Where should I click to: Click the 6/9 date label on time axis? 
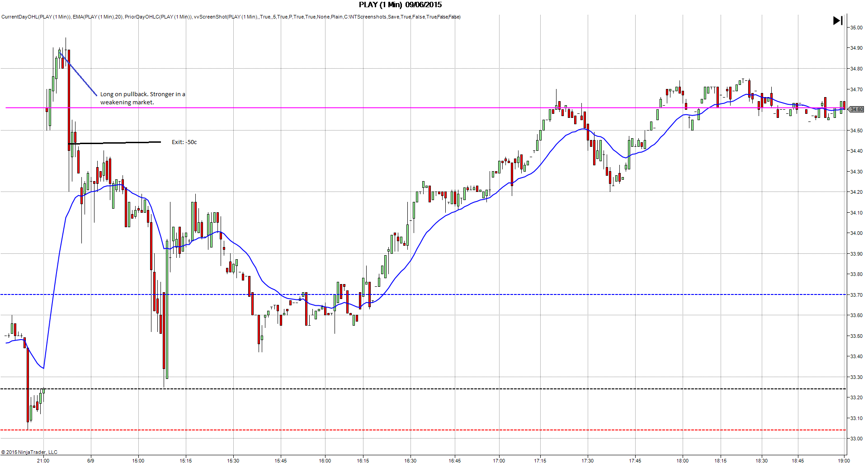point(91,461)
